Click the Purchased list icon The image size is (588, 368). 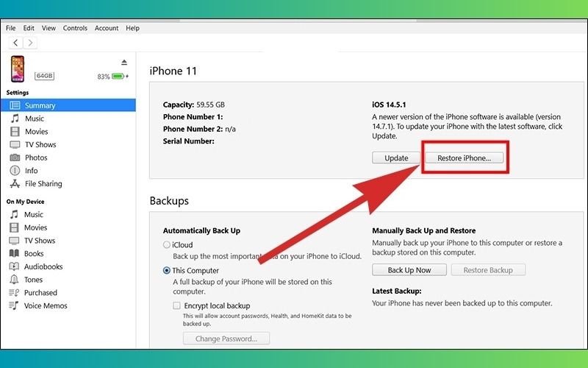tap(14, 292)
